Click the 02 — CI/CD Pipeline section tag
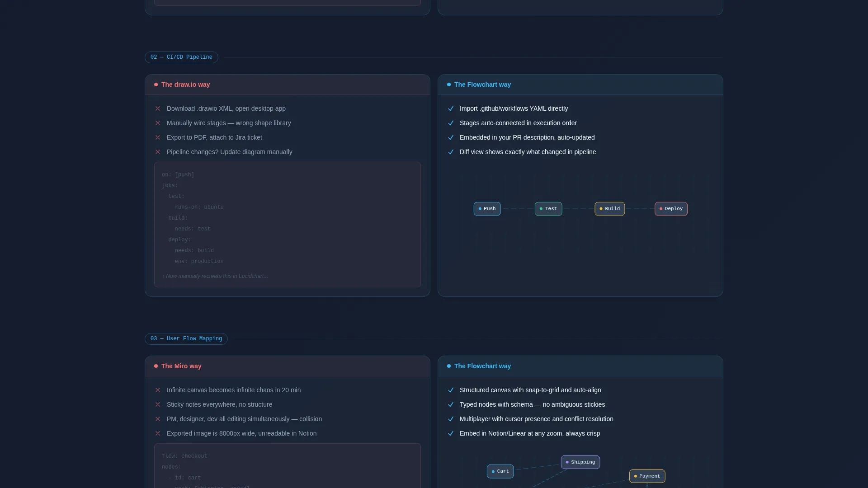This screenshot has height=488, width=868. click(181, 57)
